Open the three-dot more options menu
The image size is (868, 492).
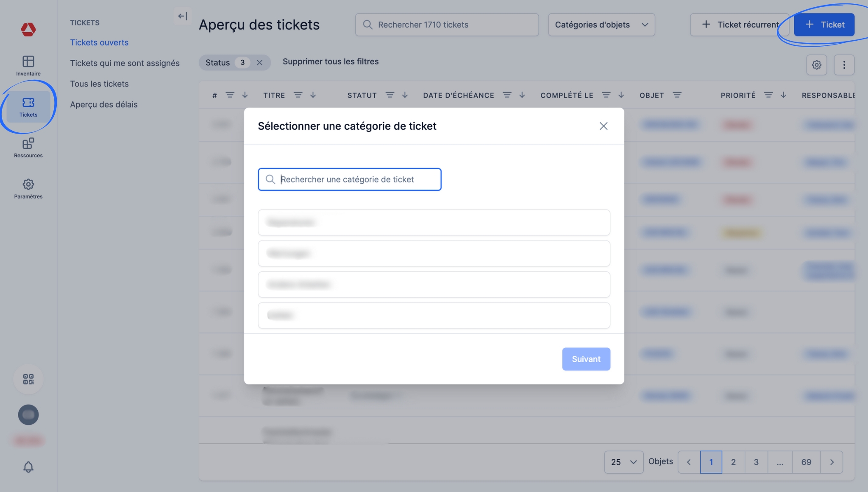tap(844, 65)
